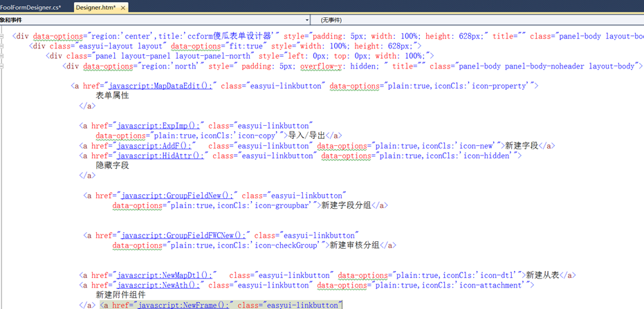
Task: Place cursor on the text 新建字段分组
Action: [x=346, y=205]
